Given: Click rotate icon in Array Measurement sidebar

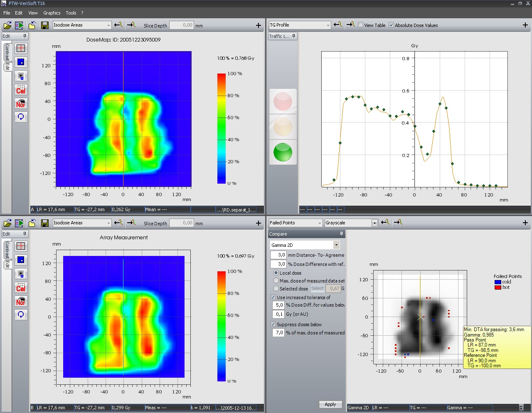Looking at the screenshot, I should [x=21, y=315].
